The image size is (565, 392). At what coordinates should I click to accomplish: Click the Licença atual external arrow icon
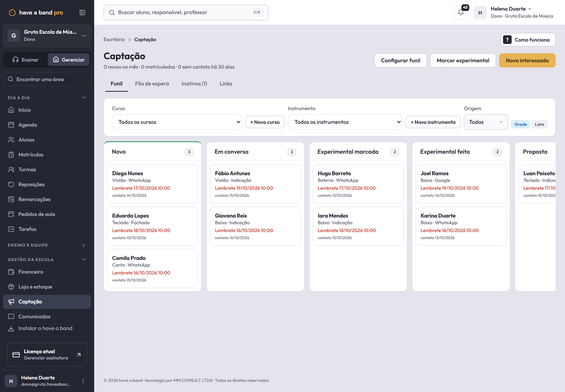[x=79, y=355]
